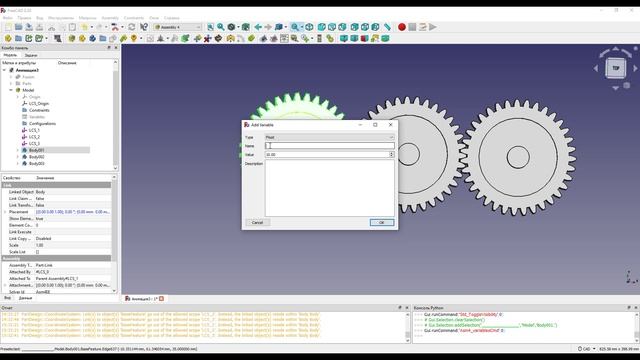
Task: Rotate view with cube right arrow
Action: [x=635, y=69]
